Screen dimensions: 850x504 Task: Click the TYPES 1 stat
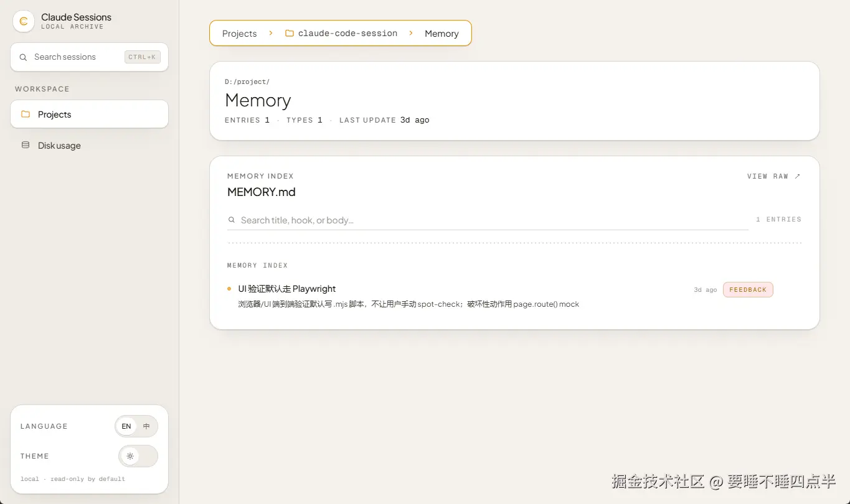[305, 120]
